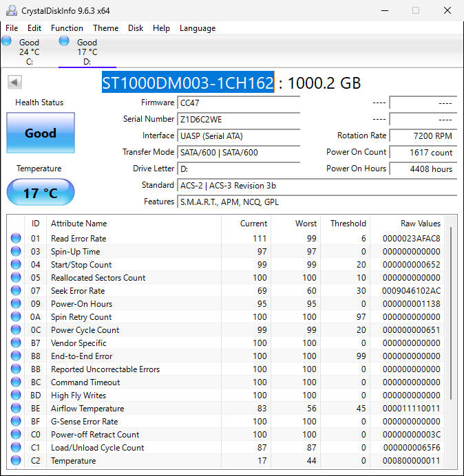Select the D: drive status orb
Screen dimensions: 464x476
64,41
